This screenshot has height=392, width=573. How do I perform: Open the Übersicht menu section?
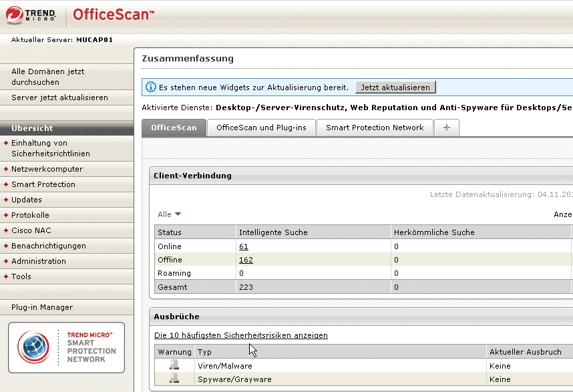coord(67,128)
